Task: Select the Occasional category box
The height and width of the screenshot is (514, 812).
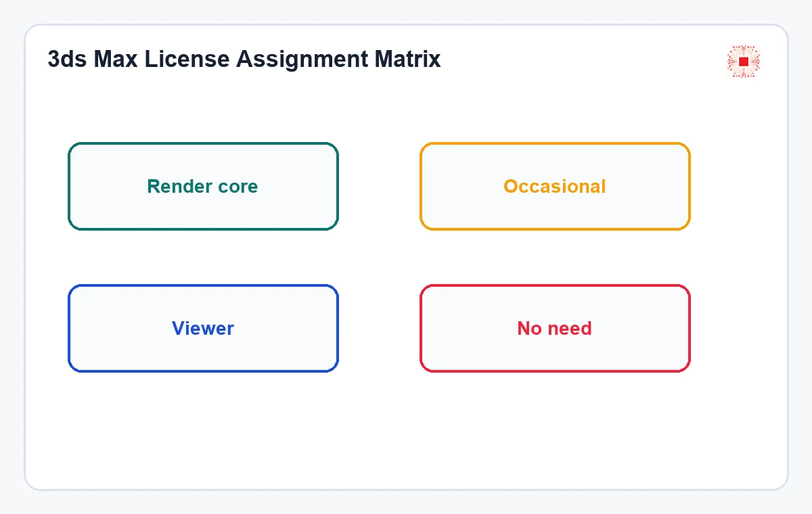Action: (x=555, y=186)
